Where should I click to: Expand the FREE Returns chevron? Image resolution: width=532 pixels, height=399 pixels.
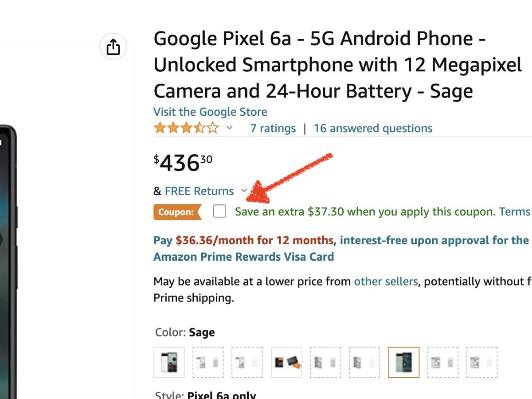[244, 191]
